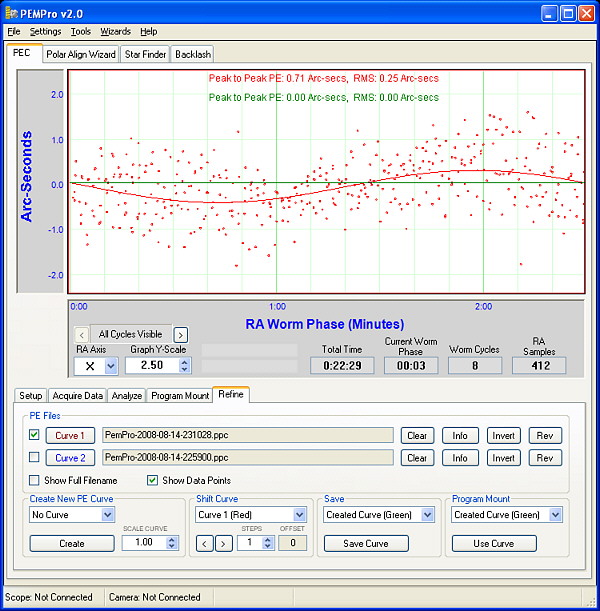Click the Camera: Not Connected status
The image size is (600, 611).
[x=155, y=597]
